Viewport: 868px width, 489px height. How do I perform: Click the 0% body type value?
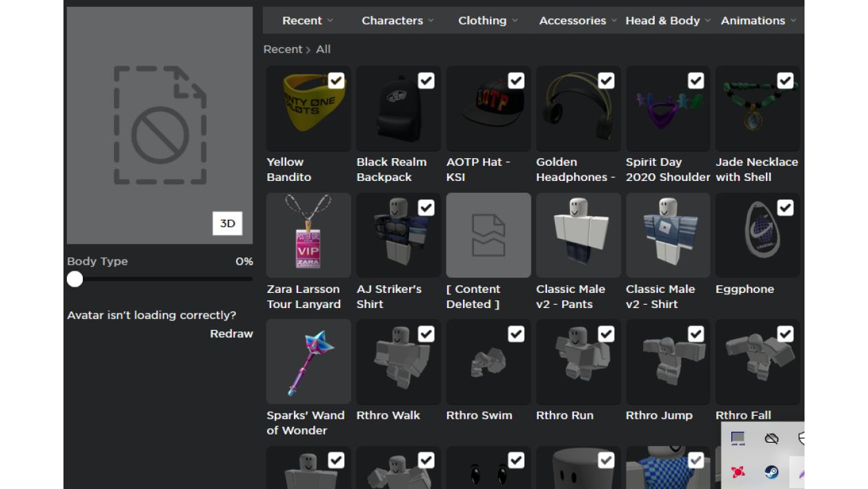(x=244, y=262)
